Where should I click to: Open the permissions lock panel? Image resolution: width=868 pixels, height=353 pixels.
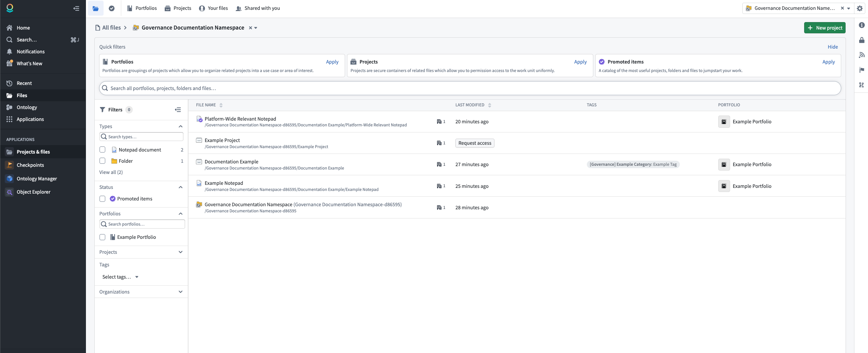[x=862, y=40]
